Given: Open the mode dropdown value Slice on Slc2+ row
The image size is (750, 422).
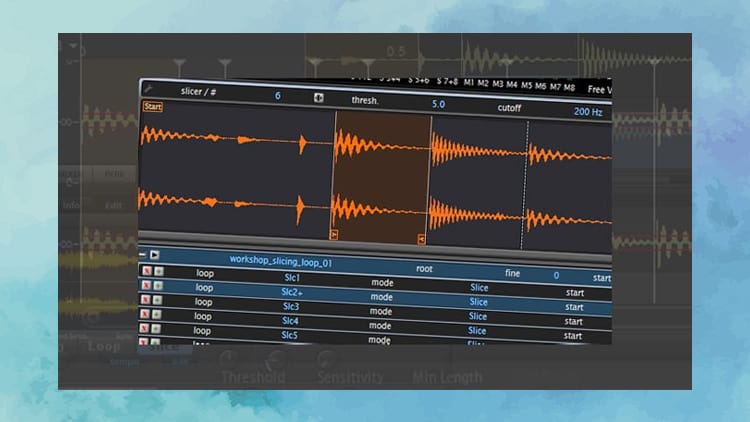Looking at the screenshot, I should [478, 302].
